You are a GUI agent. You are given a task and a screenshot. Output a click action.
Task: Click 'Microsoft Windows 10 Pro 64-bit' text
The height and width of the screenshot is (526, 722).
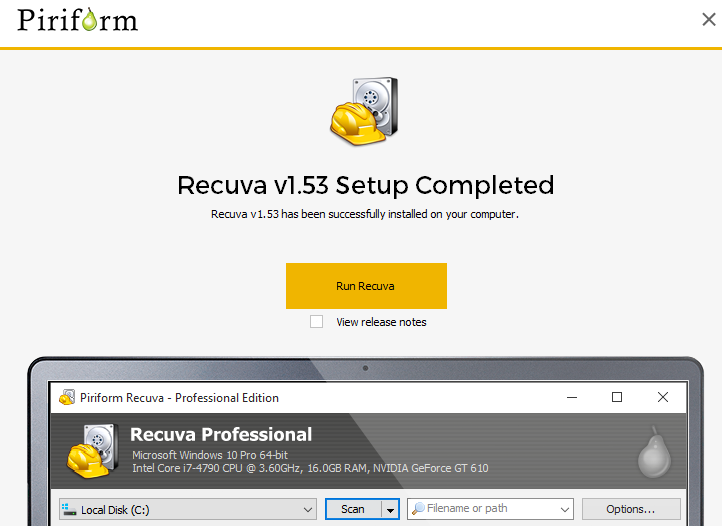[x=210, y=455]
